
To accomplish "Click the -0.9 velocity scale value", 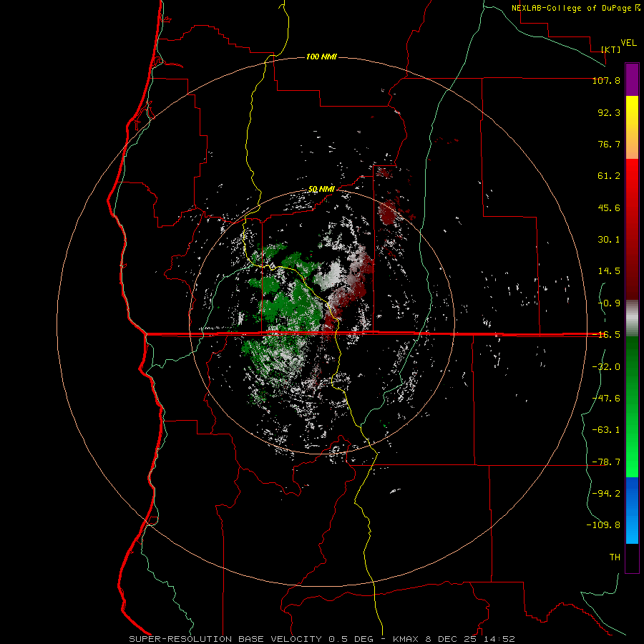I will pos(609,303).
